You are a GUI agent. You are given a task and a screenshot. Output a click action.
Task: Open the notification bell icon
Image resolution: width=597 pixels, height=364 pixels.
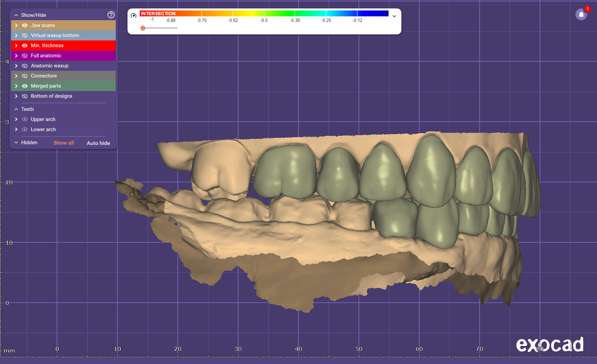click(581, 14)
